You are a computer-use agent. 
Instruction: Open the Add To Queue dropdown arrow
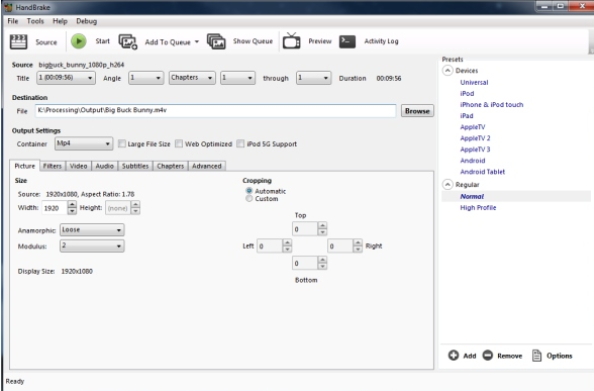click(x=197, y=42)
